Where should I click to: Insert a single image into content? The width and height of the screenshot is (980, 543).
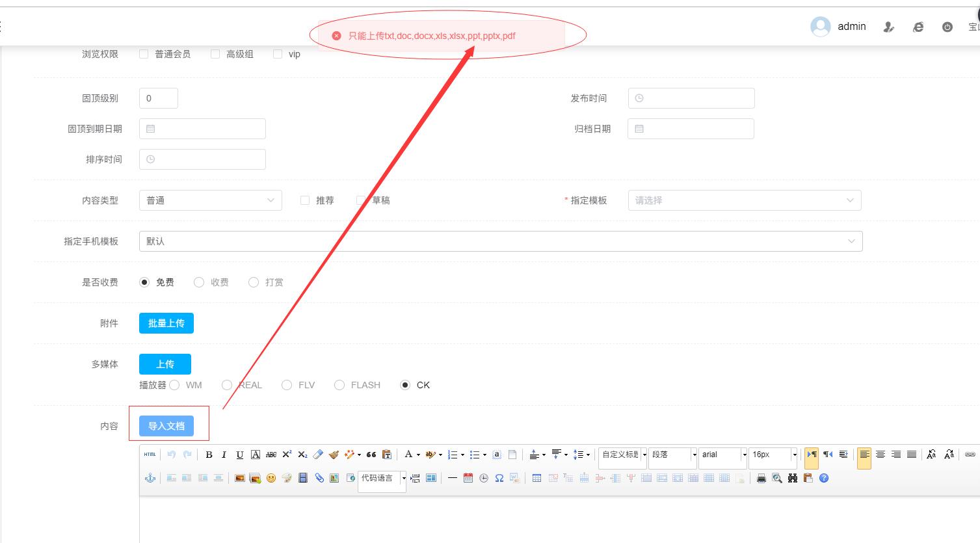click(239, 478)
